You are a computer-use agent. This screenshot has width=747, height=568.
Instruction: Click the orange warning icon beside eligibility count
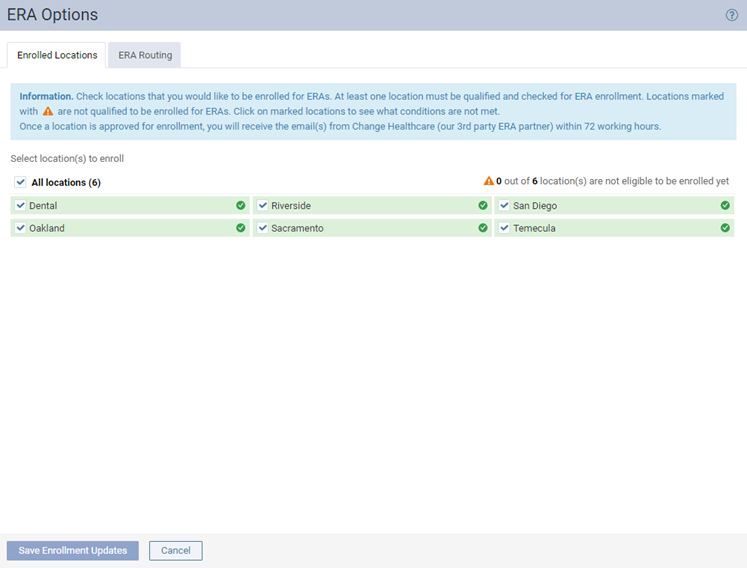tap(488, 182)
